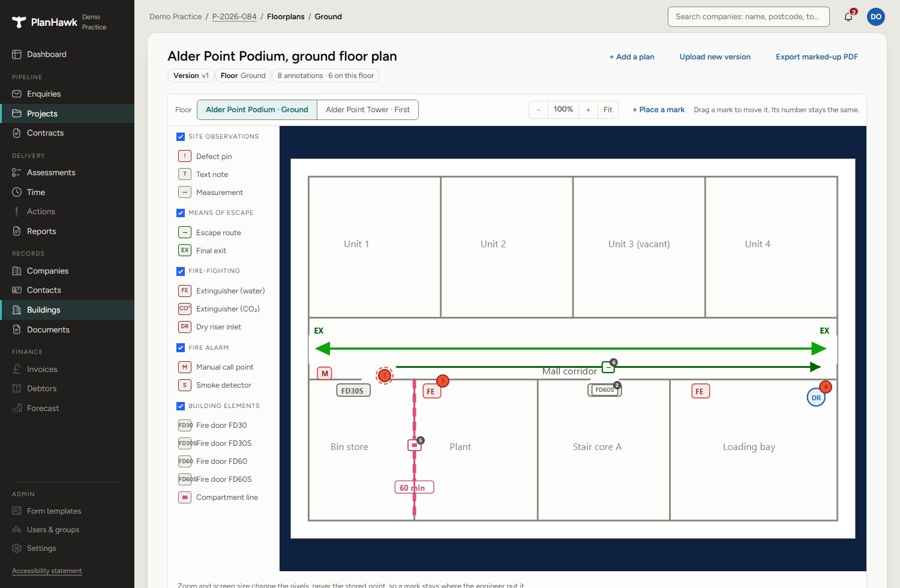Open Projects in the sidebar

[x=67, y=113]
